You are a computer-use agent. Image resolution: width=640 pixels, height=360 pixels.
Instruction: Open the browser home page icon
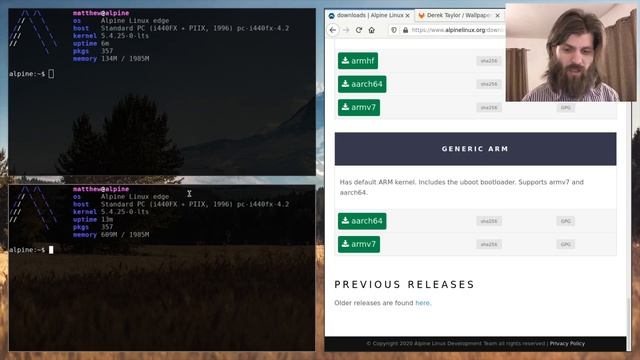click(371, 30)
